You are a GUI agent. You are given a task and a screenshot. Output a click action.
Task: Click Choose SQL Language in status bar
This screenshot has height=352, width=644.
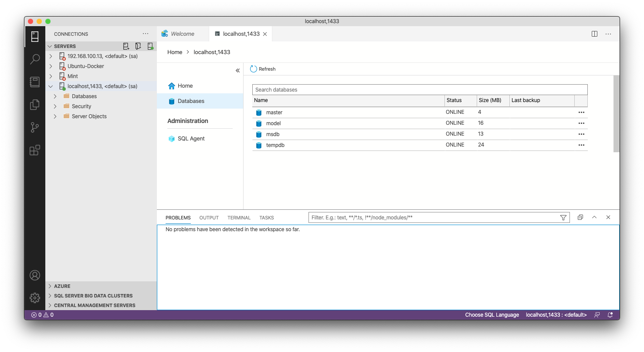pyautogui.click(x=492, y=315)
